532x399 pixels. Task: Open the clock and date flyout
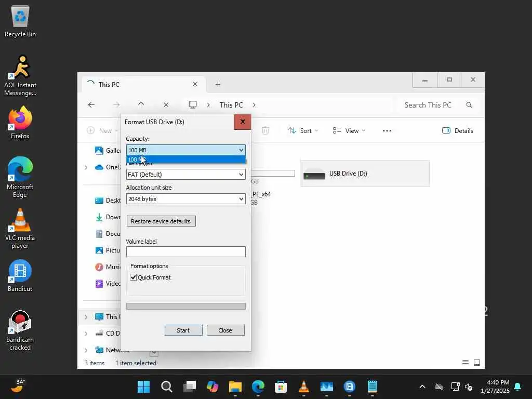coord(495,387)
